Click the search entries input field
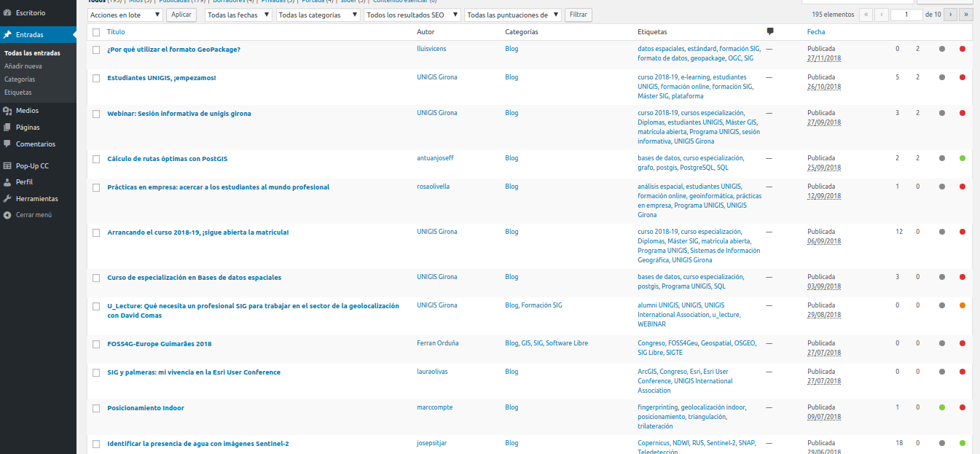Image resolution: width=980 pixels, height=454 pixels. tap(858, 1)
